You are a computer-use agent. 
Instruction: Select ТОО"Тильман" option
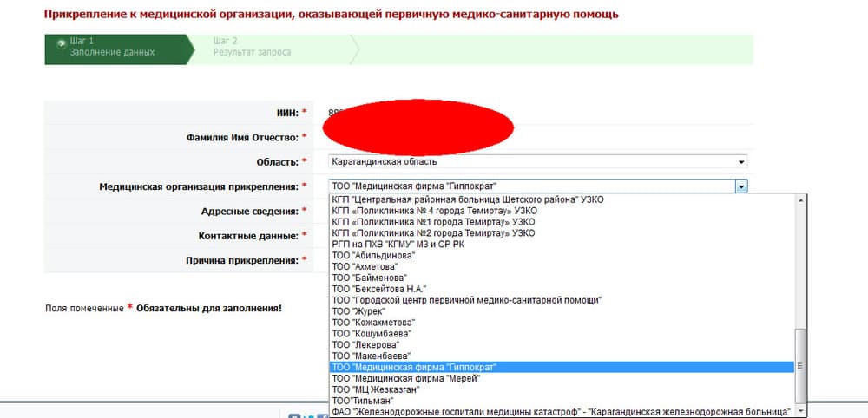click(x=562, y=401)
